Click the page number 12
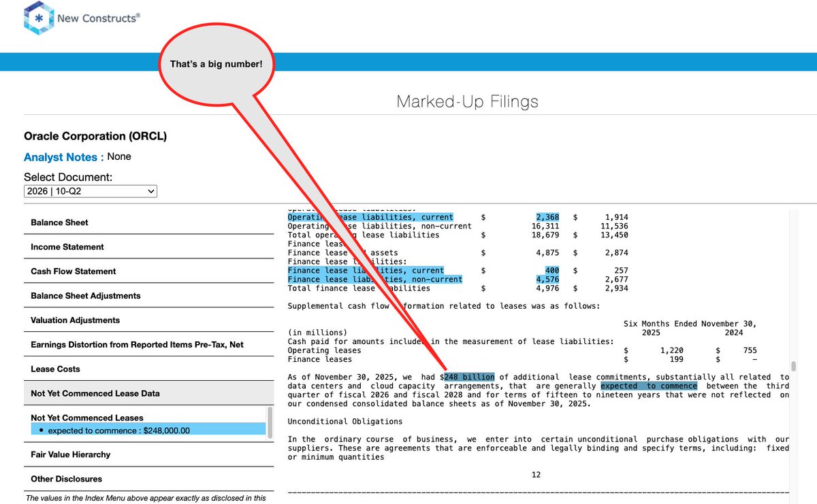Screen dimensions: 817x504 (536, 475)
